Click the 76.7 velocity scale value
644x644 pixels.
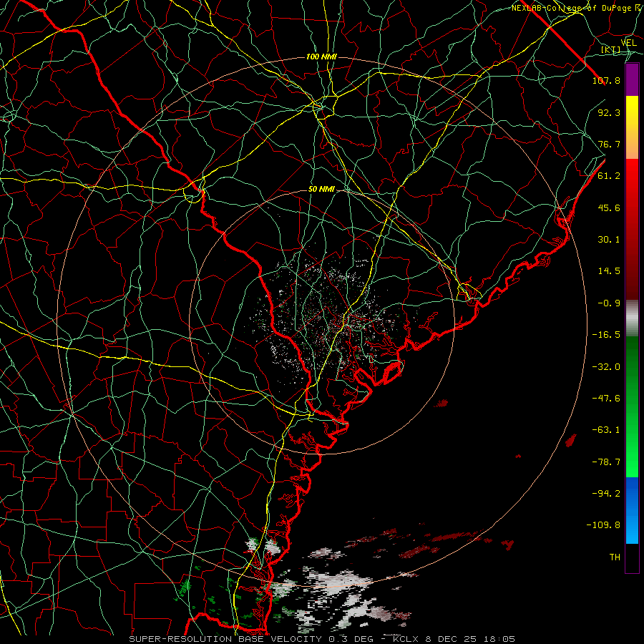[x=609, y=144]
